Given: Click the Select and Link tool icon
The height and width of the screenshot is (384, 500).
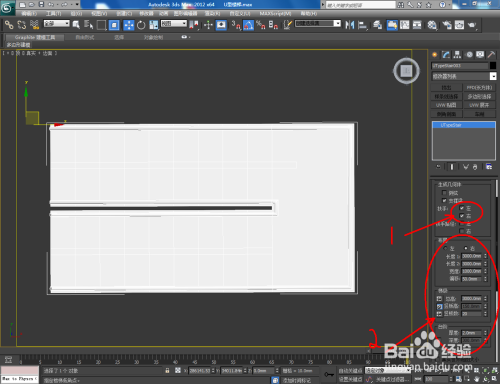Looking at the screenshot, I should pos(9,25).
